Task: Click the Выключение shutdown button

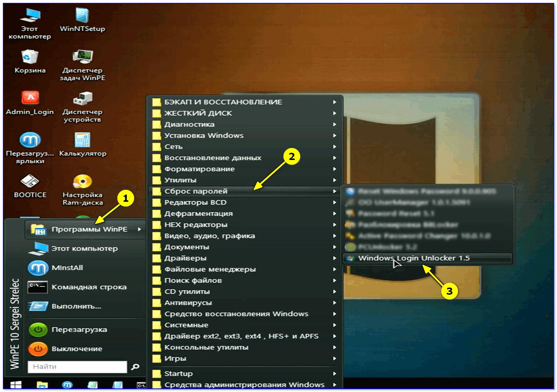Action: [x=76, y=349]
